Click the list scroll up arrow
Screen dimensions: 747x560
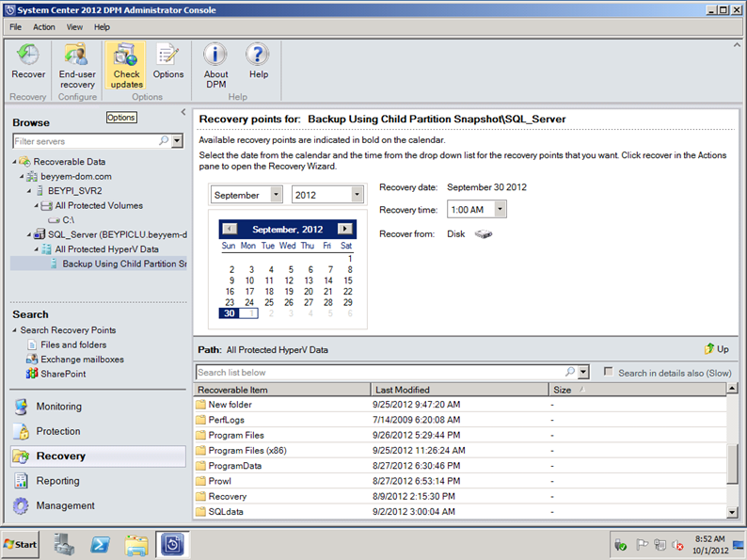(732, 389)
